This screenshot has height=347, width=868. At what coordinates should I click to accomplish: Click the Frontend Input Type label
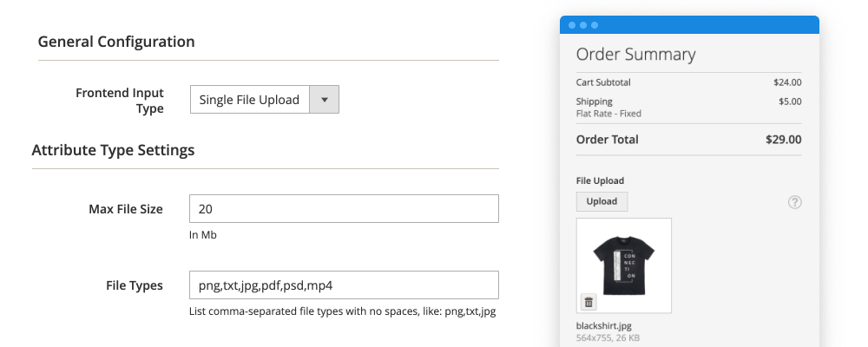tap(120, 100)
